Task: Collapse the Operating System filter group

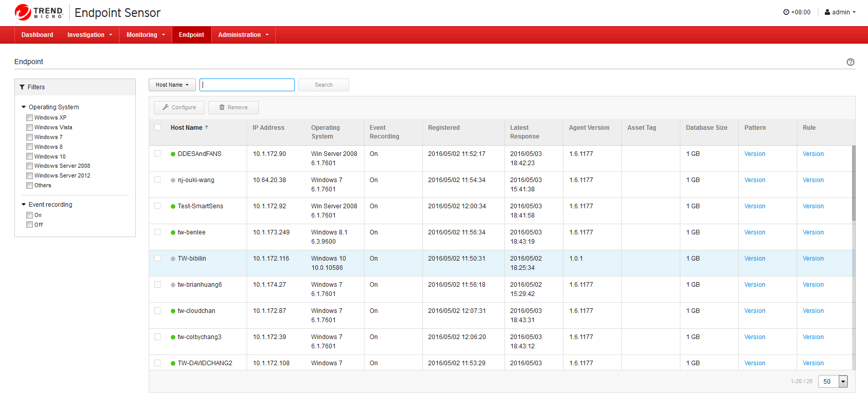Action: click(x=24, y=107)
